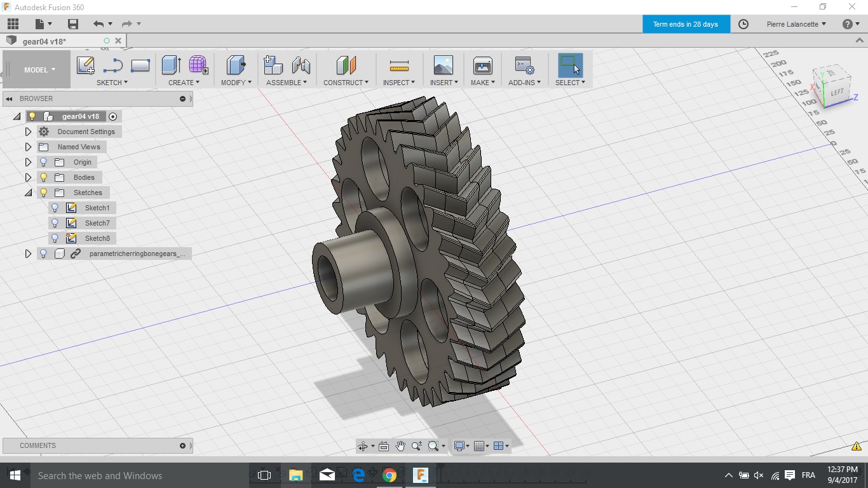Click the Look At navigation icon
The image size is (868, 488).
point(384,446)
